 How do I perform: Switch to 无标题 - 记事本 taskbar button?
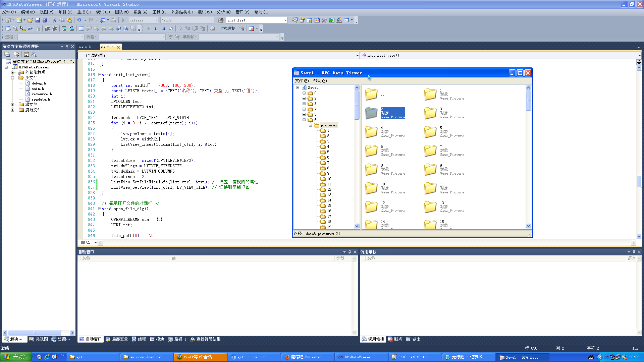tap(469, 357)
